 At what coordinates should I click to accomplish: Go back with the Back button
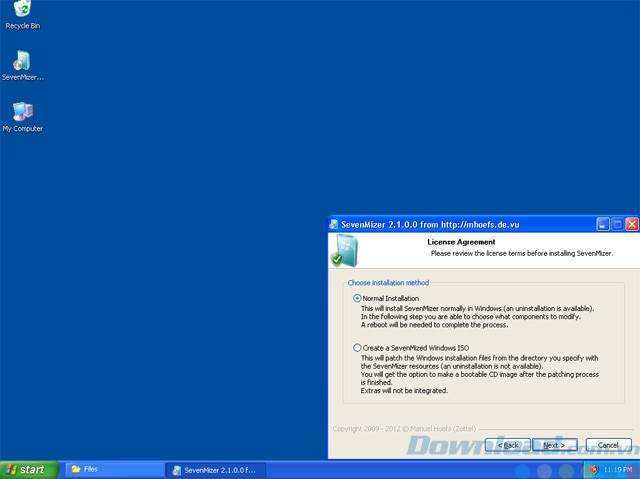pyautogui.click(x=507, y=444)
